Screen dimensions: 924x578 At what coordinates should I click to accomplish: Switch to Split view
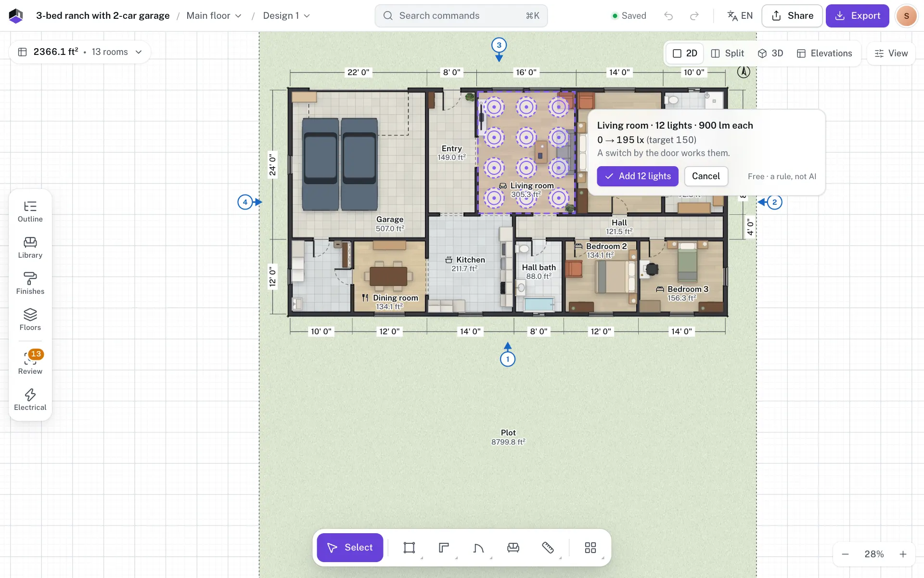point(728,53)
